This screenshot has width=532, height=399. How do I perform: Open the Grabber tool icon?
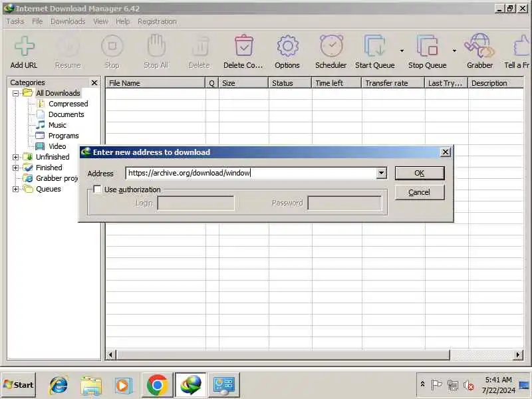pos(479,46)
